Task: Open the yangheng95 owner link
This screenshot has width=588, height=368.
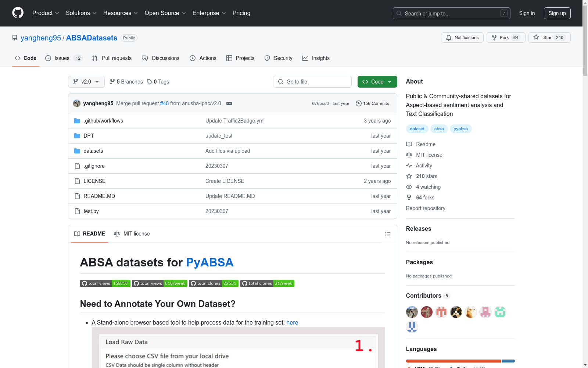Action: (x=41, y=38)
